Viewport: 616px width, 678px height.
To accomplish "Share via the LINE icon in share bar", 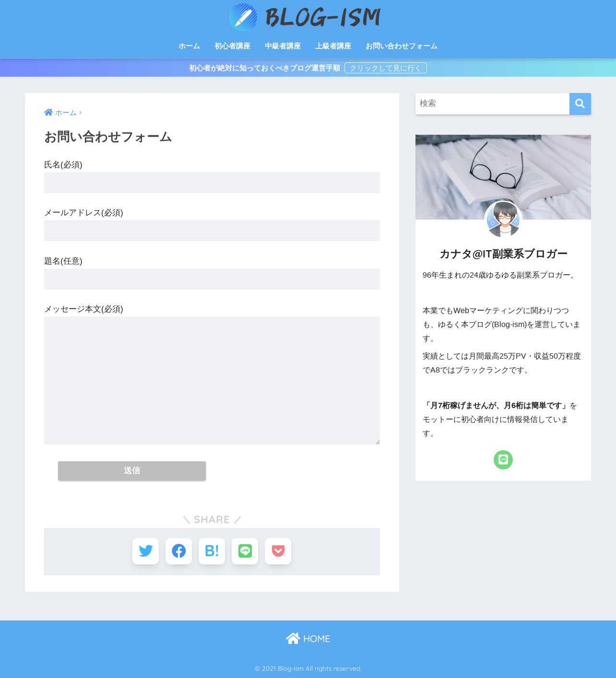I will [245, 551].
